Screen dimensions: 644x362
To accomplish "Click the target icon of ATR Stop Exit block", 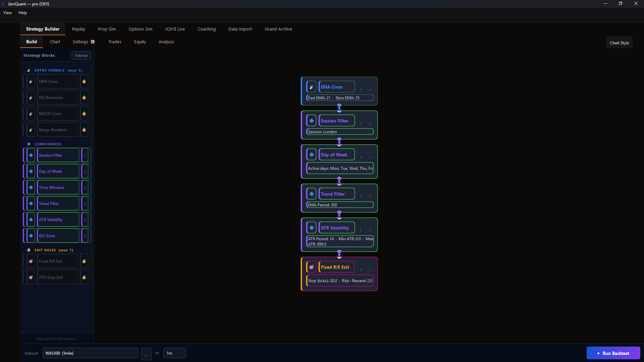I will point(31,277).
